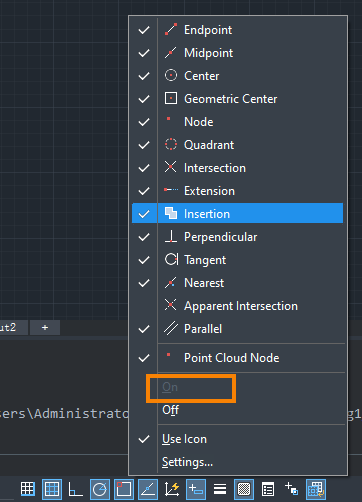Viewport: 362px width, 502px height.
Task: Toggle Transparency checkered icon
Action: pyautogui.click(x=244, y=489)
